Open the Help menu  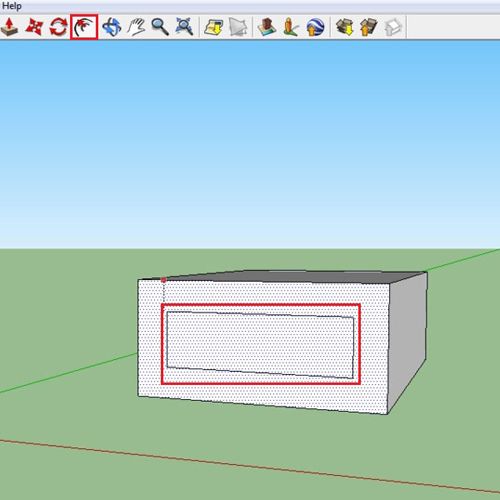point(12,6)
